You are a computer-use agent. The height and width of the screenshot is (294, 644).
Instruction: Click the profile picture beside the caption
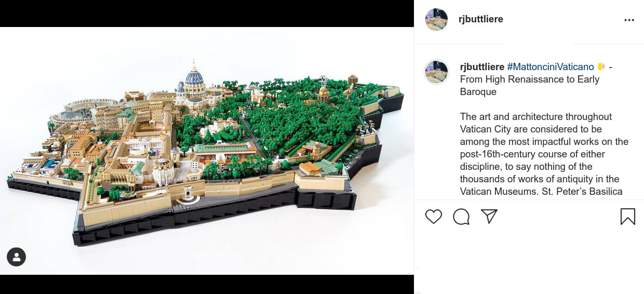pos(436,72)
